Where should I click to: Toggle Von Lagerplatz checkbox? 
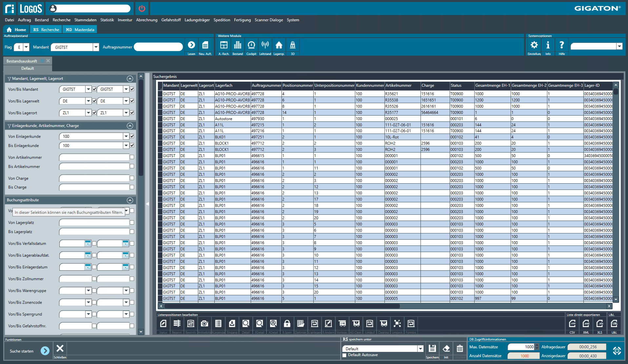coord(132,223)
